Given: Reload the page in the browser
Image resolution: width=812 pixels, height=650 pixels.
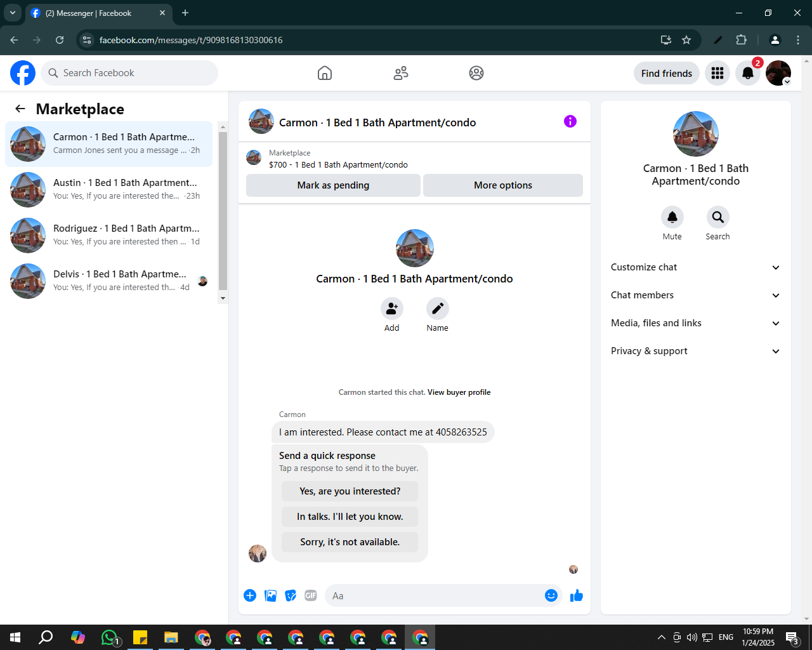Looking at the screenshot, I should [60, 40].
